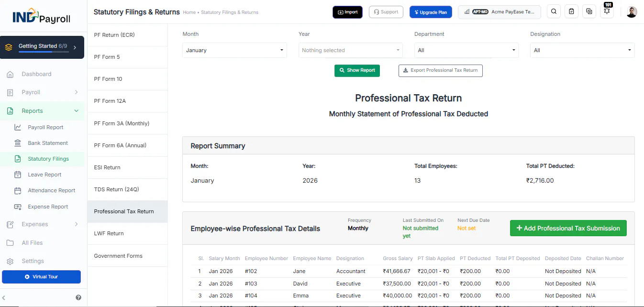Click the '₹2,716.00' Total PT Deducted value
Image resolution: width=644 pixels, height=307 pixels.
[540, 181]
